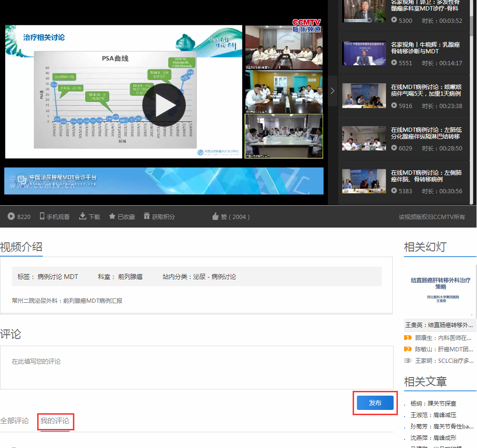
Task: Click the orange rank 1 badge
Action: [x=407, y=338]
